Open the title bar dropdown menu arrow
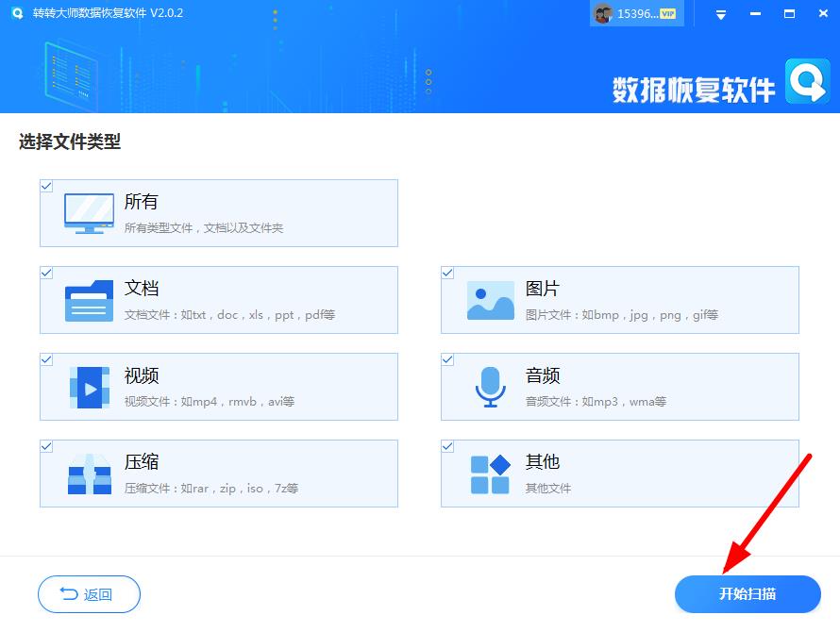Viewport: 840px width, 632px height. (721, 15)
